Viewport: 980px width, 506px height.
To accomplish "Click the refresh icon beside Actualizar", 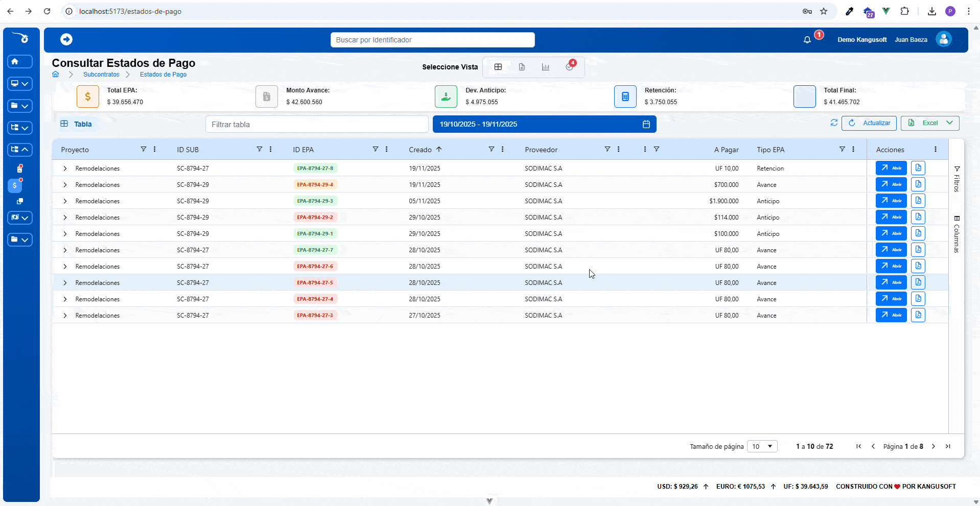I will pos(834,123).
